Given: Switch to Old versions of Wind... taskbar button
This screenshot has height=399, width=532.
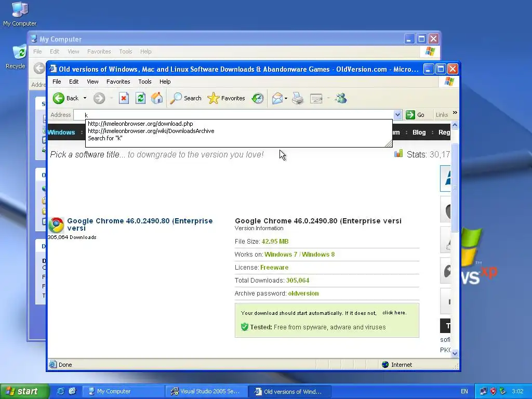Looking at the screenshot, I should point(289,392).
